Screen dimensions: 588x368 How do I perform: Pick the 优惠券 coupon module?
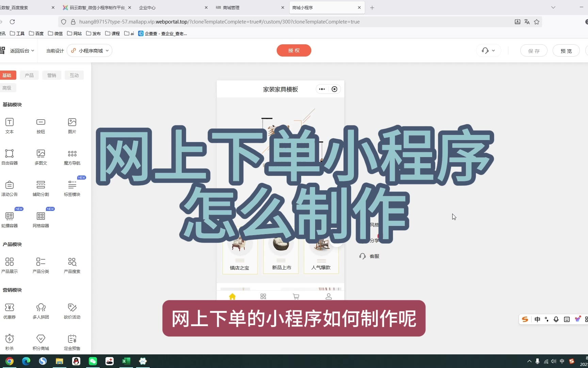10,311
